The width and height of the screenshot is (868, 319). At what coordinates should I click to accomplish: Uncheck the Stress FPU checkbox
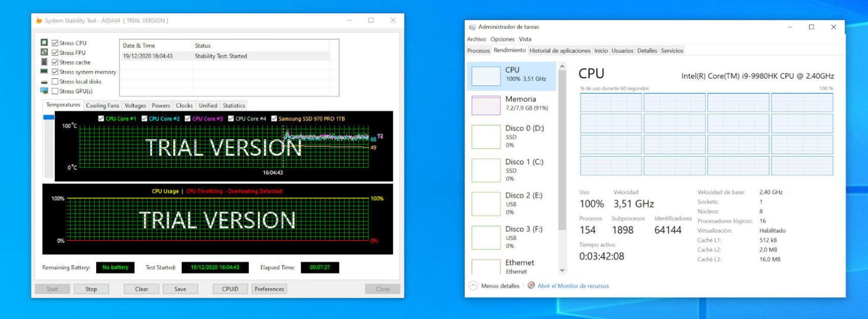pos(55,52)
